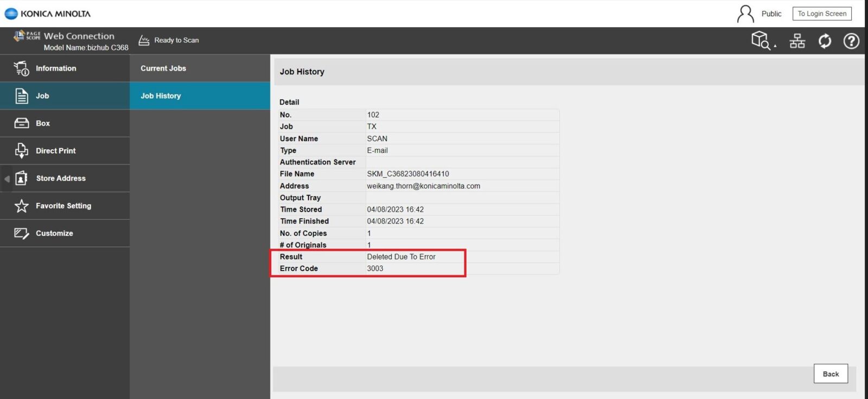Click the Customize pencil icon
The height and width of the screenshot is (399, 868).
tap(21, 233)
